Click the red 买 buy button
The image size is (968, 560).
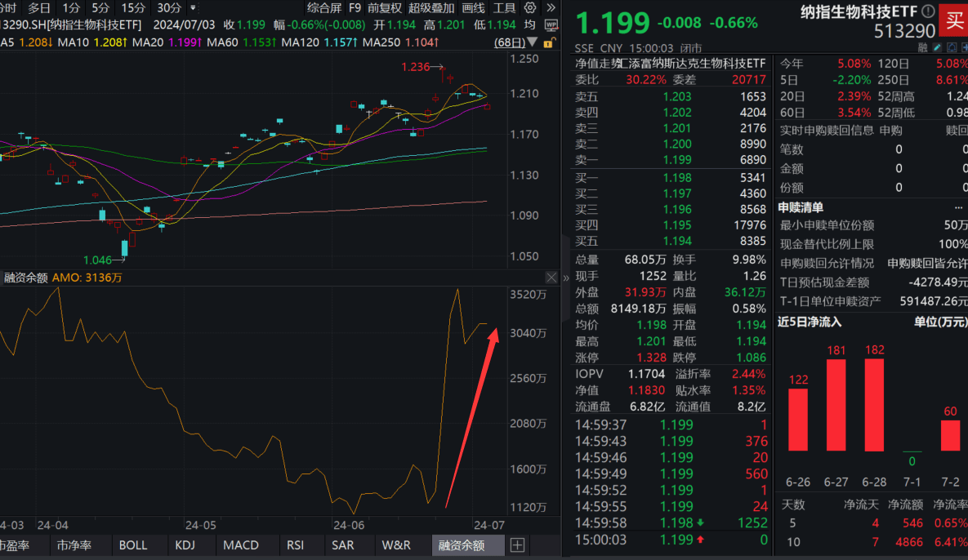(954, 20)
